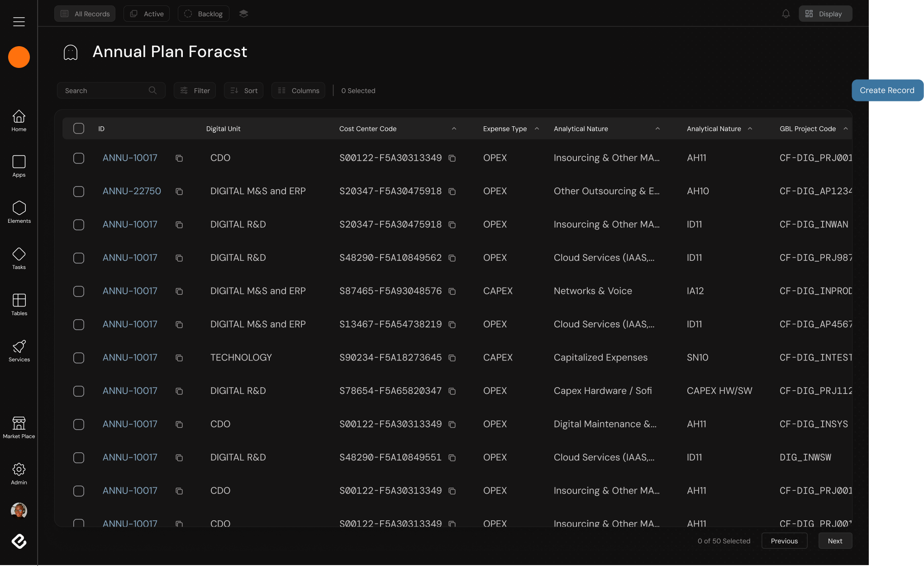Open the Backlog view tab
The height and width of the screenshot is (566, 924).
pos(203,14)
